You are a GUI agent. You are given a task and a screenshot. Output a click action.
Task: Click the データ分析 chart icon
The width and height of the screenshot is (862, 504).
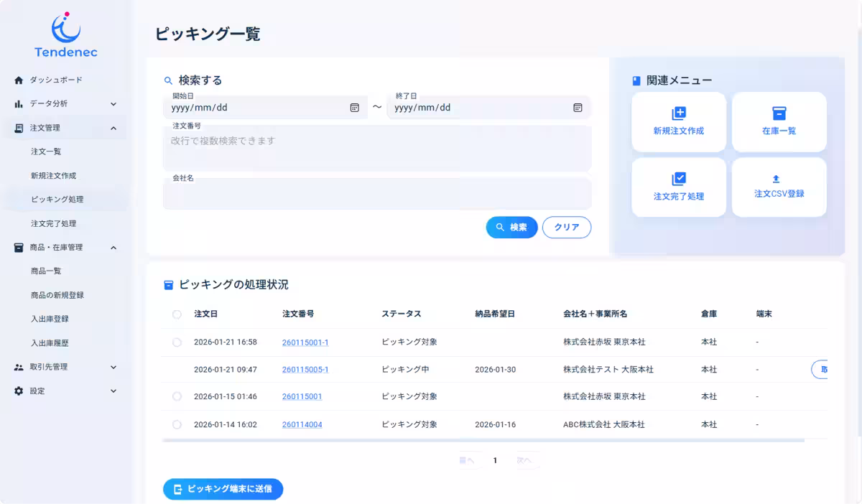tap(19, 103)
